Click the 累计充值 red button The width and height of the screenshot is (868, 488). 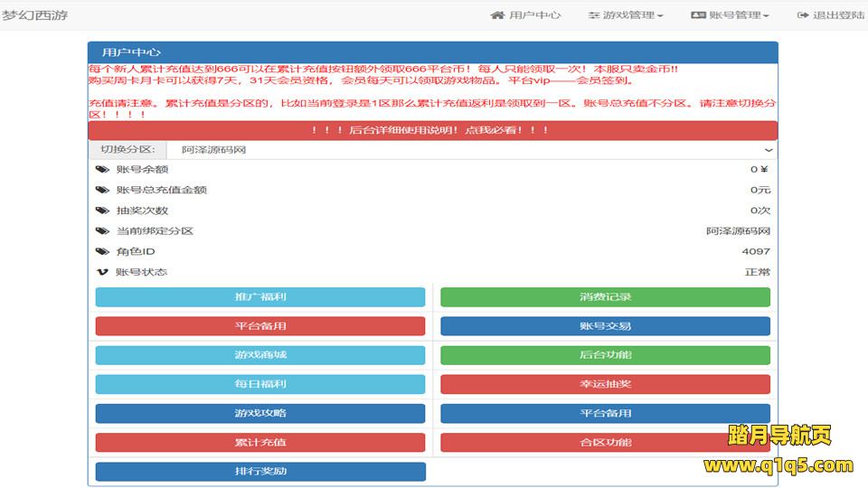260,443
